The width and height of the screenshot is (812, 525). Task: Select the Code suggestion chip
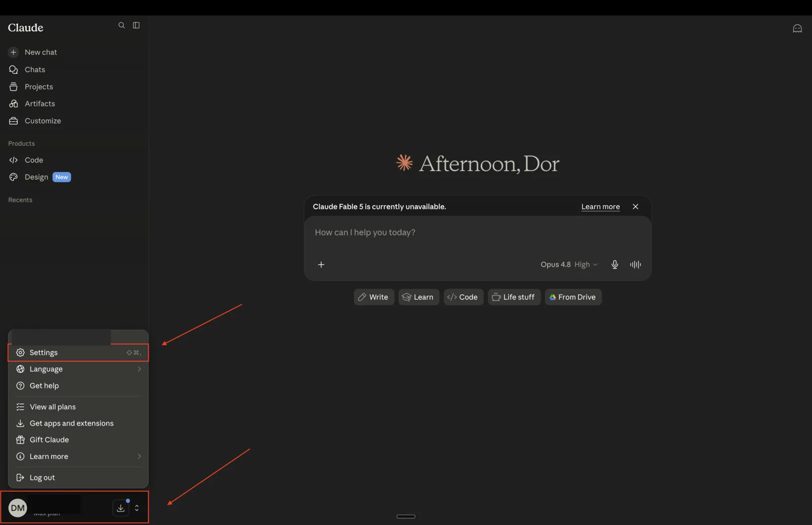(x=463, y=297)
